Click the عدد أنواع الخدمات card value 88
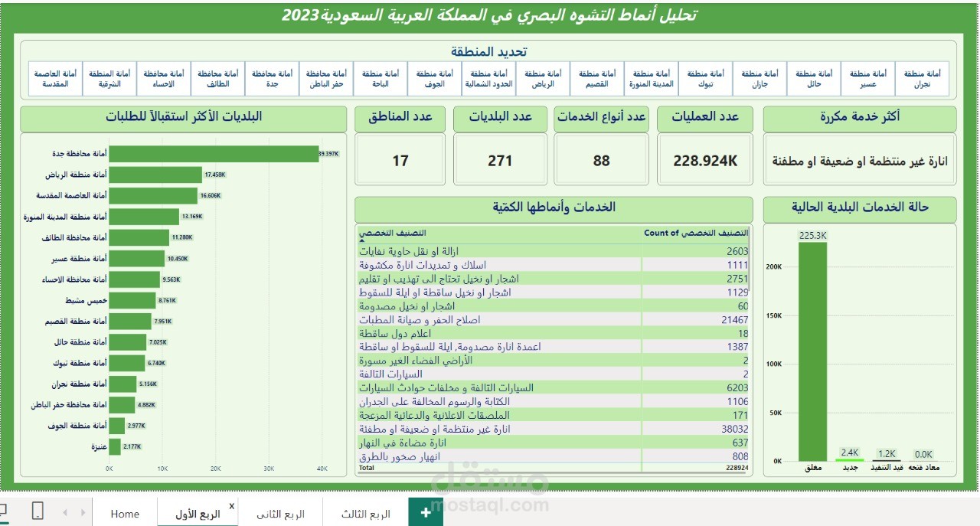This screenshot has width=980, height=526. tap(602, 161)
